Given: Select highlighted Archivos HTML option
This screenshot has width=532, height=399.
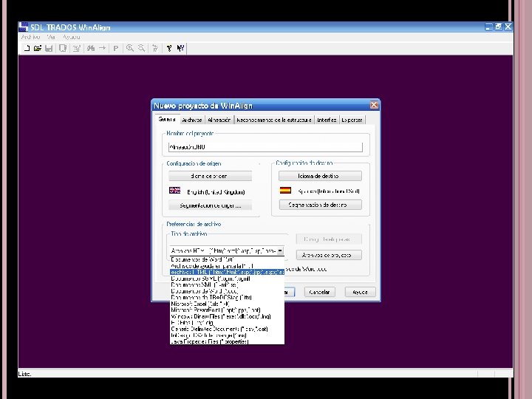Looking at the screenshot, I should coord(227,272).
